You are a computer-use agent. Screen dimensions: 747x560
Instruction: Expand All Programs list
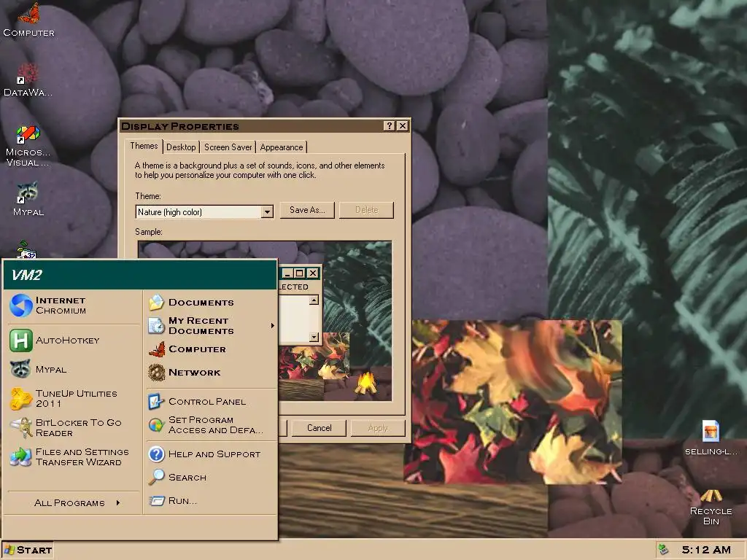click(76, 503)
